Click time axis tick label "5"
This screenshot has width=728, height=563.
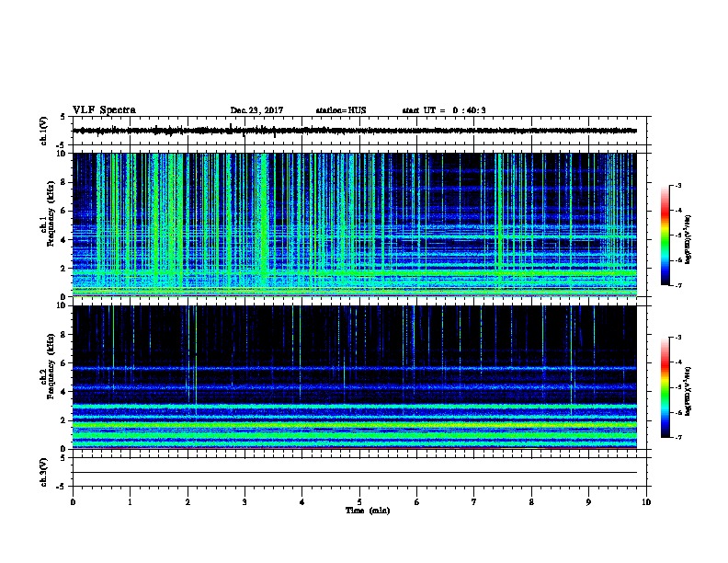click(359, 502)
